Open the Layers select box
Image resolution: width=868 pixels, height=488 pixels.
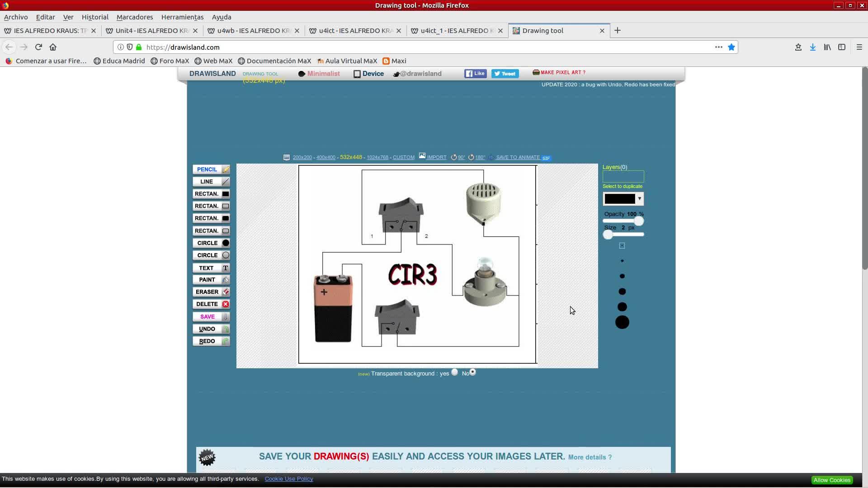coord(623,177)
